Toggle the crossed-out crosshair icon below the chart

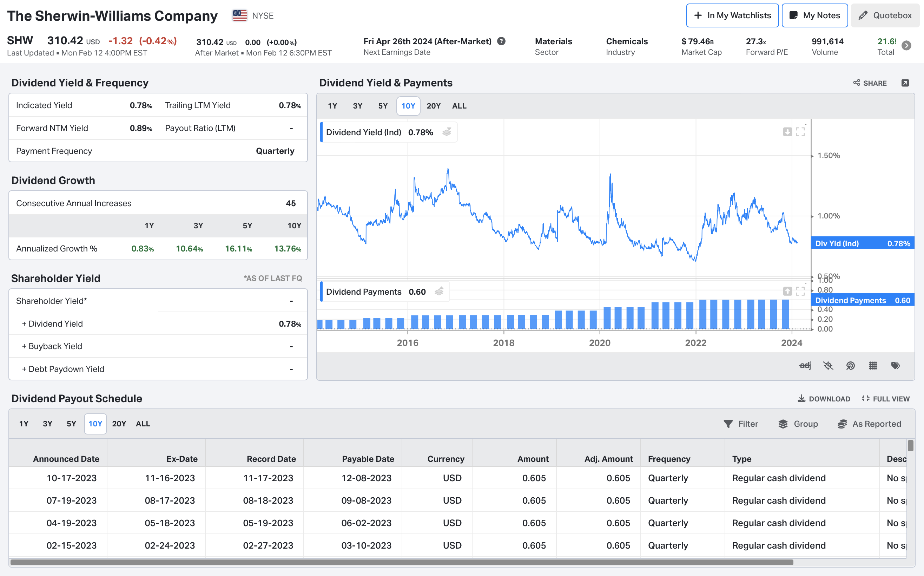pyautogui.click(x=828, y=366)
